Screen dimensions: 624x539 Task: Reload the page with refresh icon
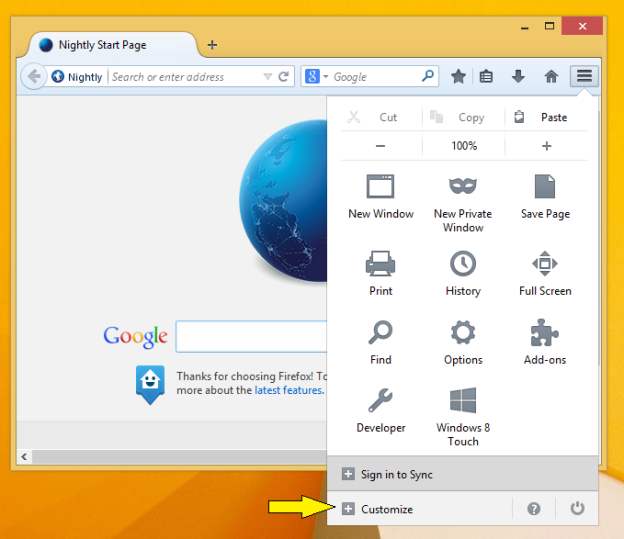point(283,76)
